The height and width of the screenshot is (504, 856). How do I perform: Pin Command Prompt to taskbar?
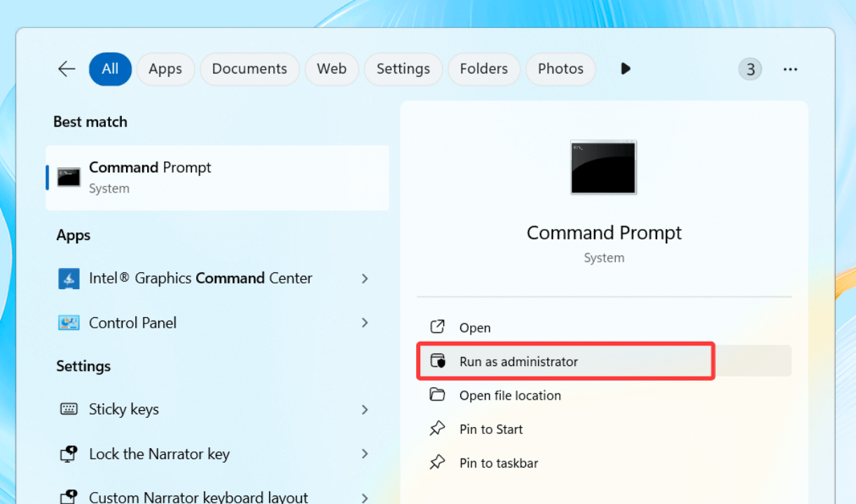pyautogui.click(x=498, y=463)
